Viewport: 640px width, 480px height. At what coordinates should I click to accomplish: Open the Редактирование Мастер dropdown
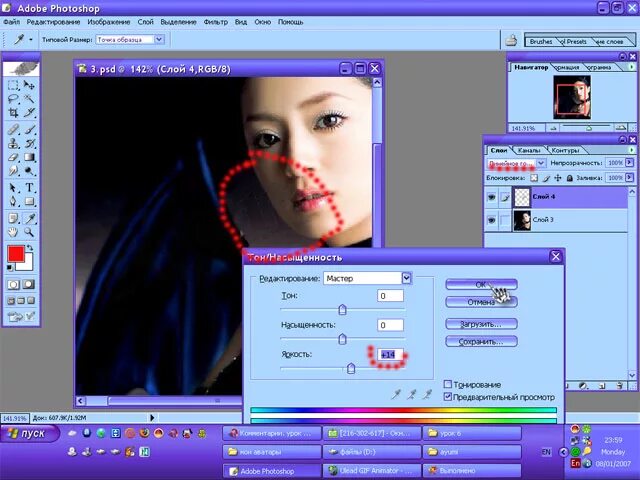(407, 278)
